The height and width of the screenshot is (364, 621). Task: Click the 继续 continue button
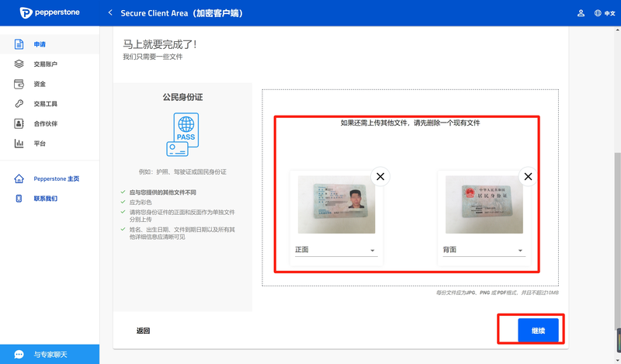coord(538,331)
